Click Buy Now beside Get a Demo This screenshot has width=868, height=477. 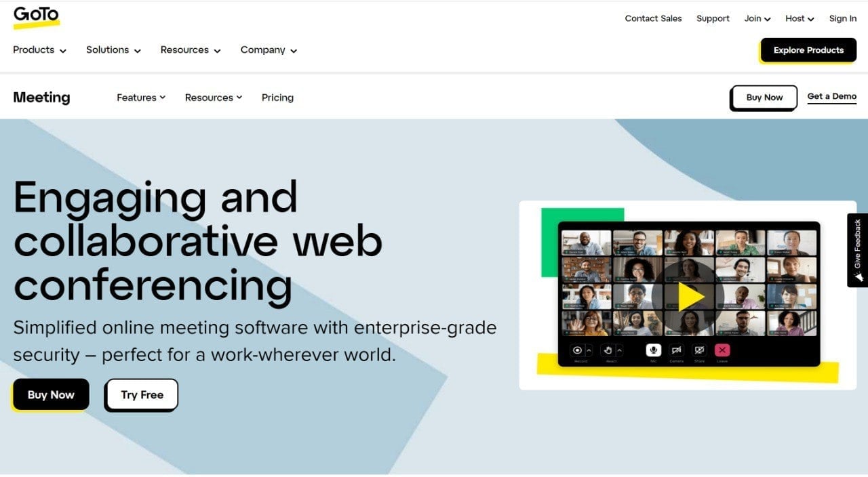(x=764, y=98)
